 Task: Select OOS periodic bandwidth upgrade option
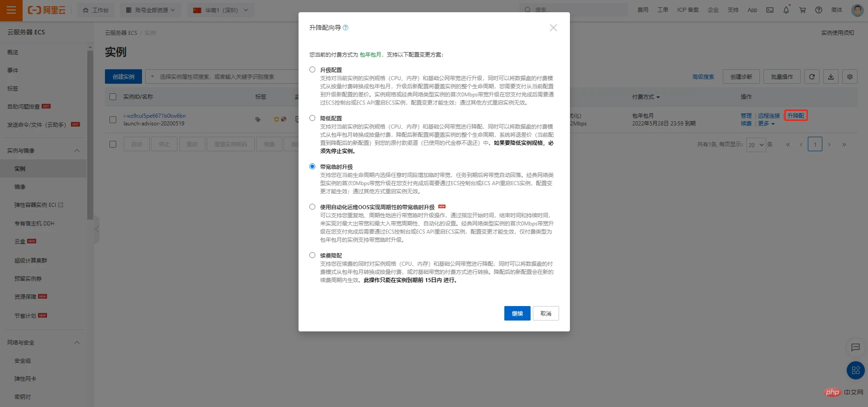[312, 207]
